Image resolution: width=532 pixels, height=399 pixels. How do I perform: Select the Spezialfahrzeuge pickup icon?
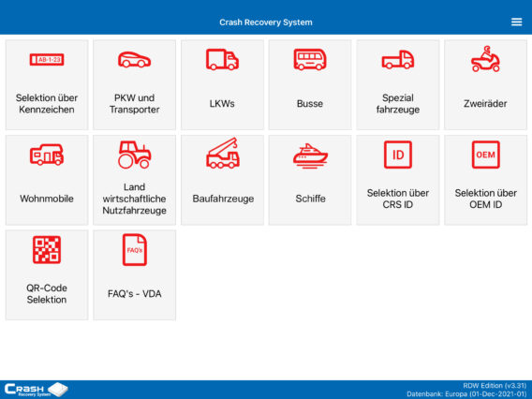(x=398, y=60)
